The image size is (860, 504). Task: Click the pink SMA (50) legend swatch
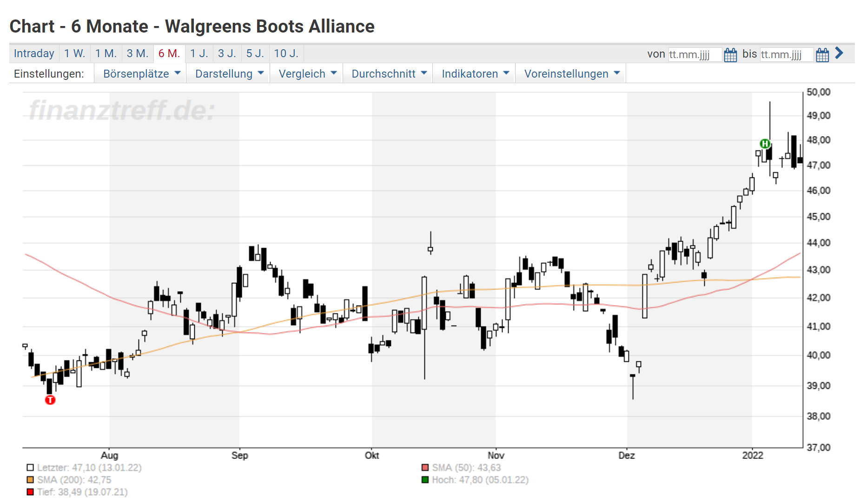425,468
